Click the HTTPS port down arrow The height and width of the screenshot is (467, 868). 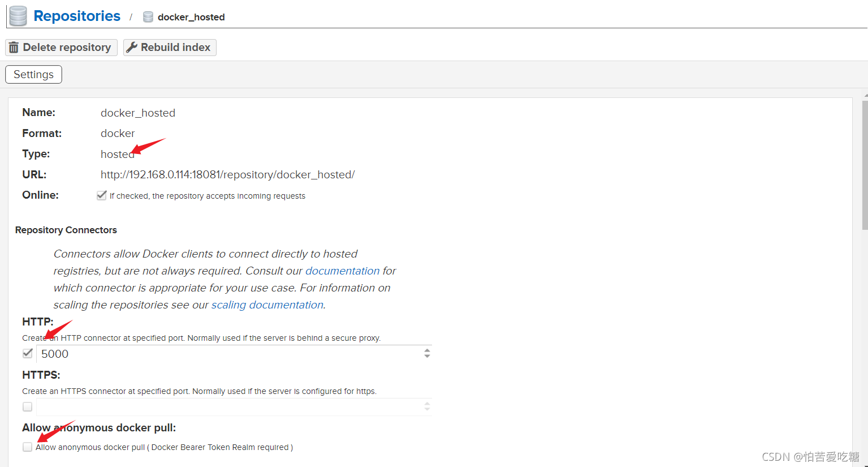(427, 410)
